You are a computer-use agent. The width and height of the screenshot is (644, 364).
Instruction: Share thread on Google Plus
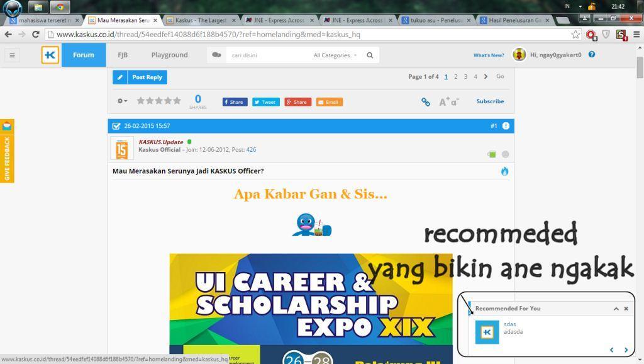point(297,102)
